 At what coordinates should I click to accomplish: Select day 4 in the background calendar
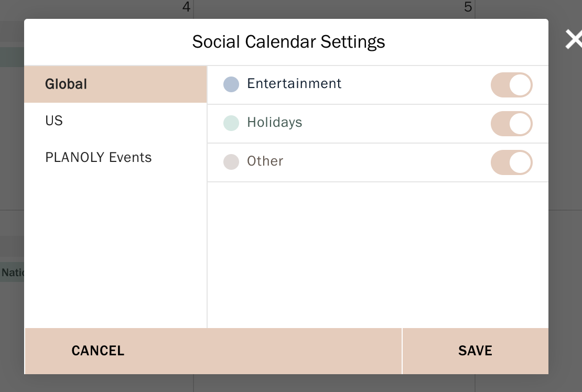click(x=186, y=7)
